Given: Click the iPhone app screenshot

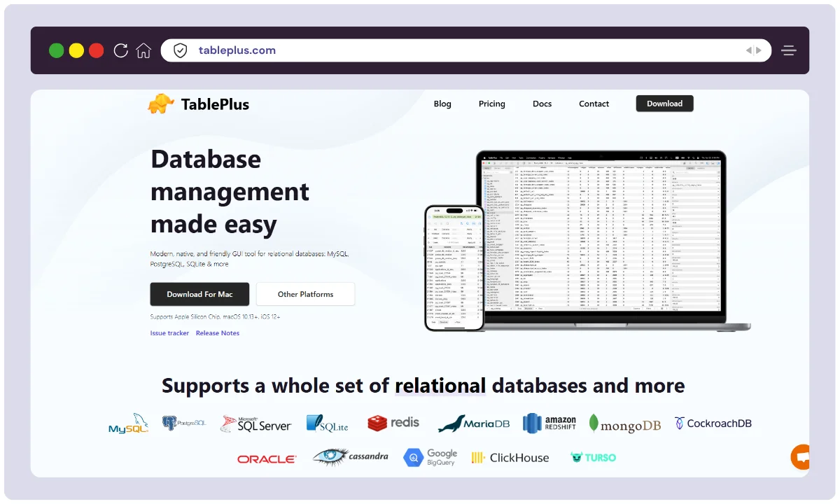Looking at the screenshot, I should click(x=455, y=267).
